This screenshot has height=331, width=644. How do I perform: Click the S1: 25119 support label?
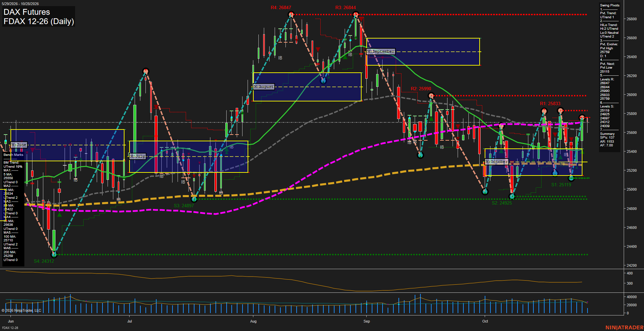561,185
